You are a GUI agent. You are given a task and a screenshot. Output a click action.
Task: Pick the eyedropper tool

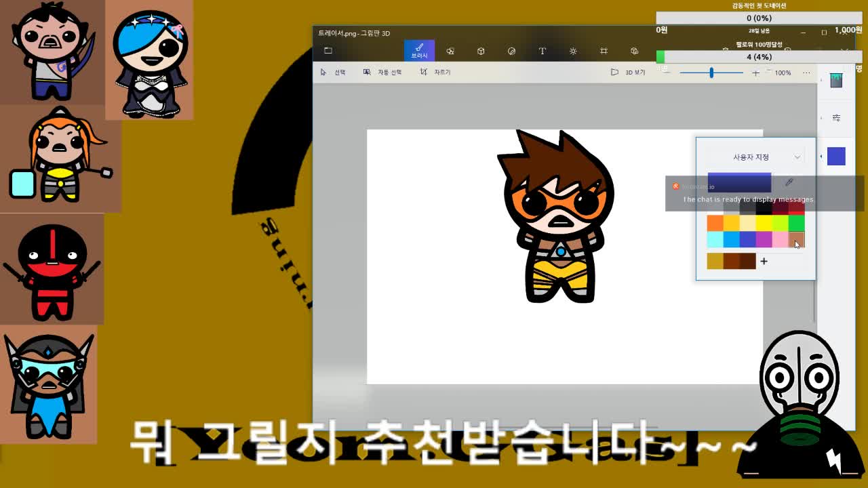coord(789,182)
